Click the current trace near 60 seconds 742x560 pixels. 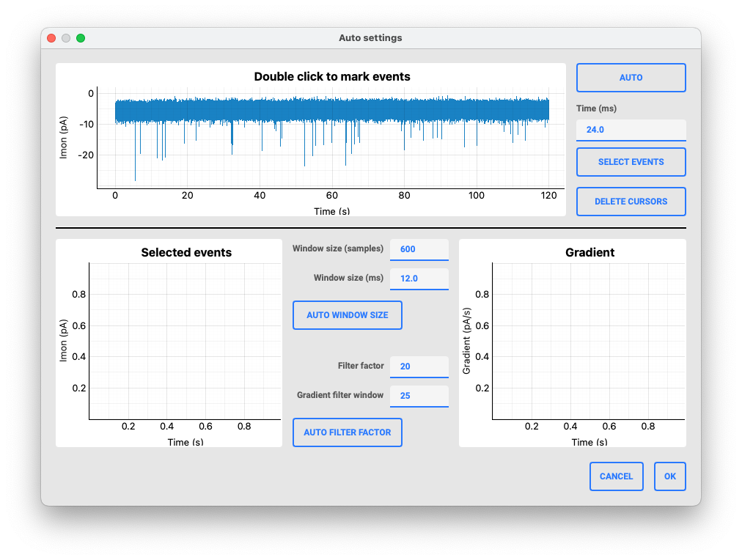pos(331,110)
